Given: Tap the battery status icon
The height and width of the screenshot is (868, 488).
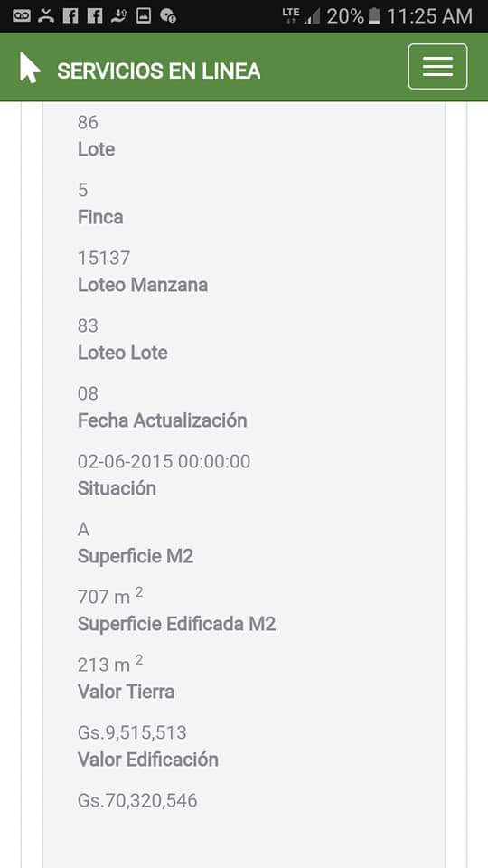Looking at the screenshot, I should (x=374, y=15).
